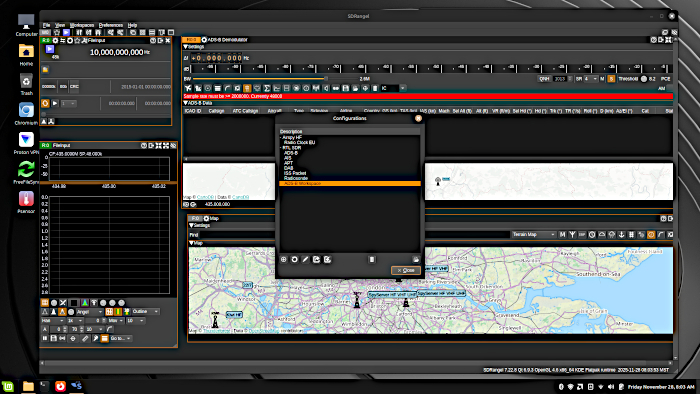Image resolution: width=700 pixels, height=394 pixels.
Task: Open the Help menu
Action: pos(132,25)
